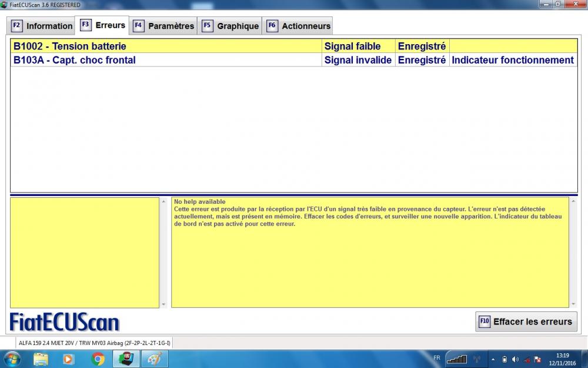Click the ALFA 159 2.4 MJET status bar text
This screenshot has width=588, height=368.
click(95, 343)
